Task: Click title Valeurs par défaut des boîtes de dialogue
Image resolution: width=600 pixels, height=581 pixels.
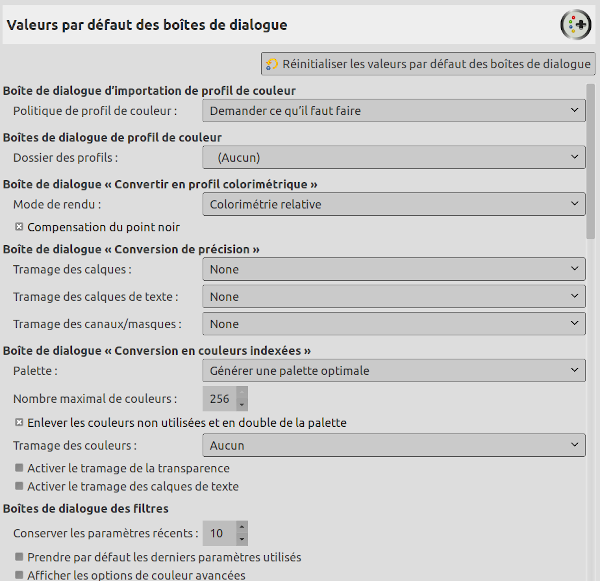Action: tap(147, 25)
